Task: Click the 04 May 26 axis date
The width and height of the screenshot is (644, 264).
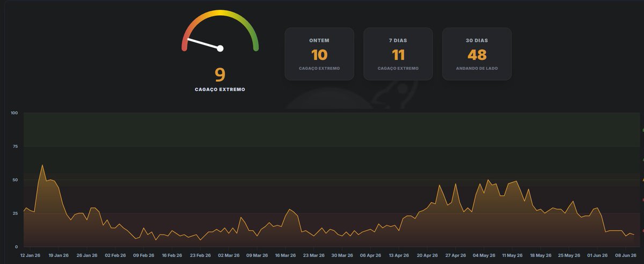Action: tap(484, 255)
